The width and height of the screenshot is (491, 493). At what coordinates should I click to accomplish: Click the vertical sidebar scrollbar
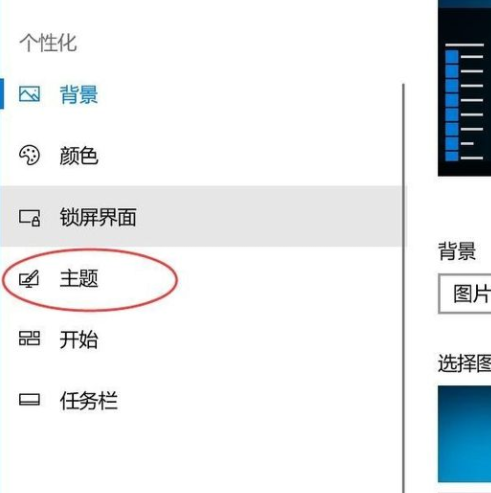click(x=403, y=288)
